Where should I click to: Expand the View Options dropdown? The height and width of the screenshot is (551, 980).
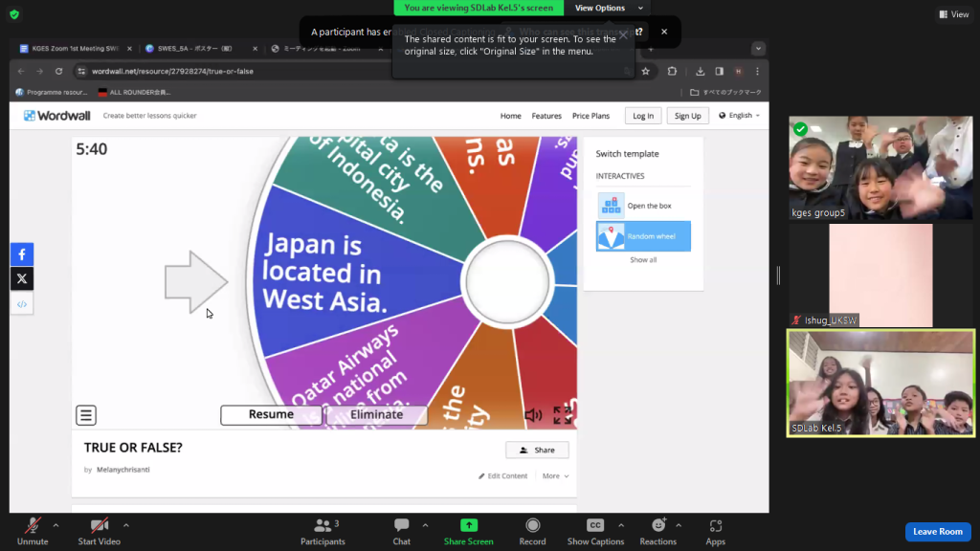pyautogui.click(x=604, y=8)
